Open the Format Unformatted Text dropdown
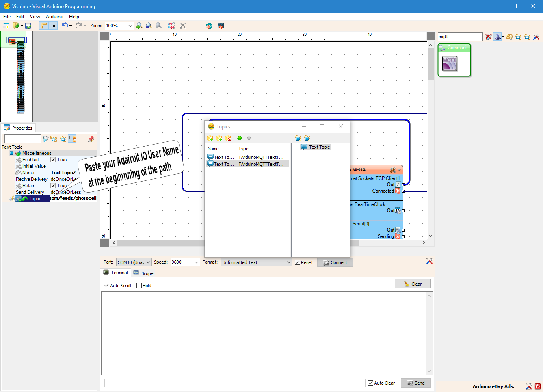This screenshot has height=392, width=543. [289, 262]
